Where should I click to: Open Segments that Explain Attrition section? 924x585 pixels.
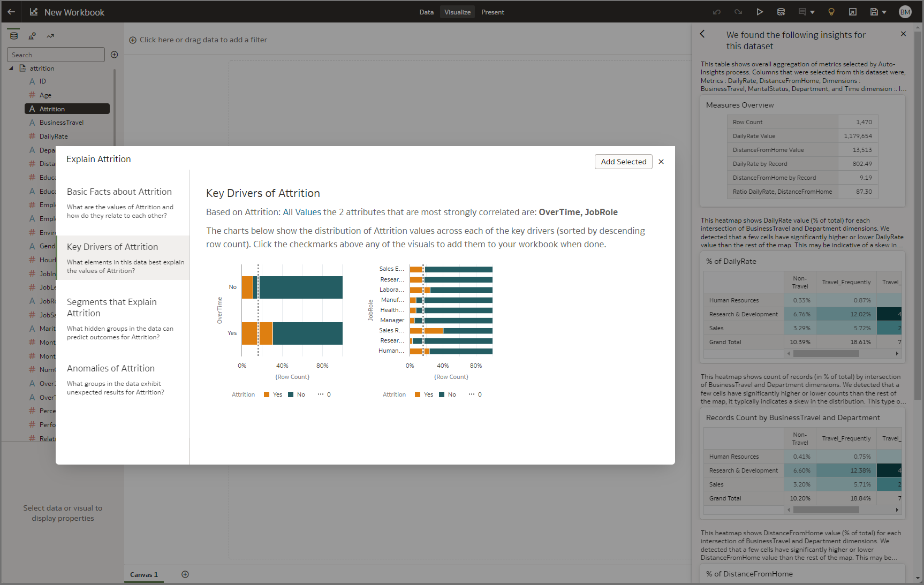pyautogui.click(x=112, y=307)
